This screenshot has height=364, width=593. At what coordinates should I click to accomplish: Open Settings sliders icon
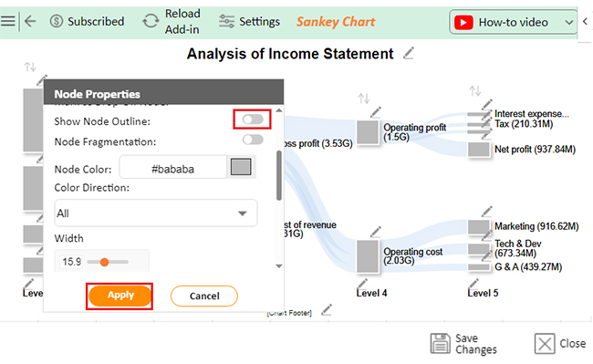click(226, 22)
